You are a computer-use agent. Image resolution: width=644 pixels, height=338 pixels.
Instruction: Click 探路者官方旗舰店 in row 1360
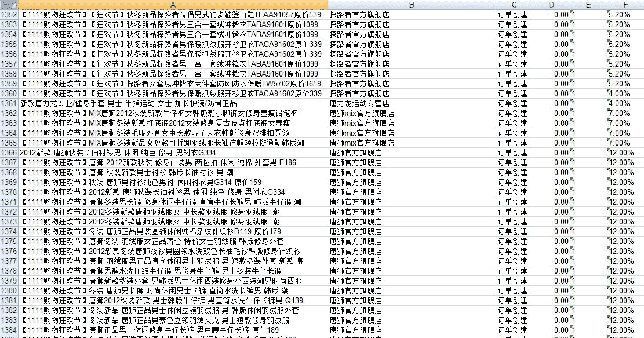(x=412, y=94)
